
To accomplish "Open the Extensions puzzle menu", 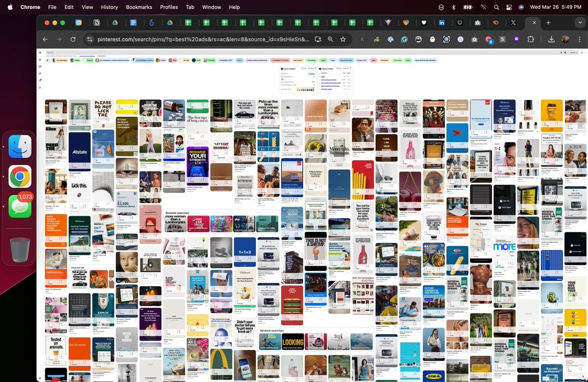I will point(530,39).
